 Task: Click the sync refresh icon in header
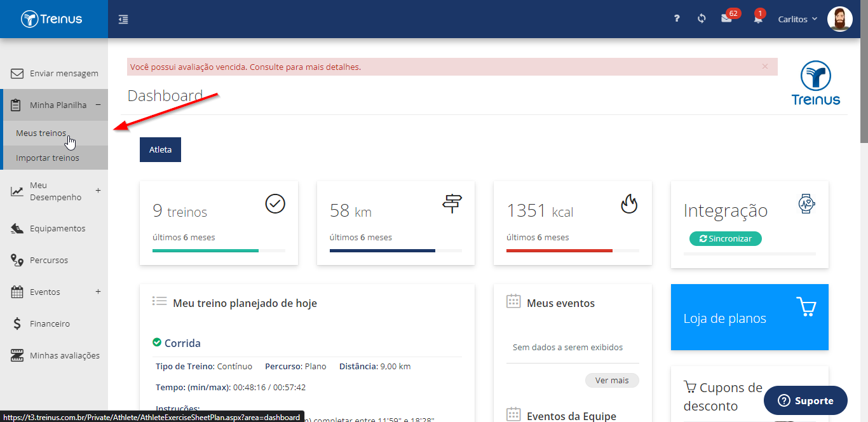(702, 19)
